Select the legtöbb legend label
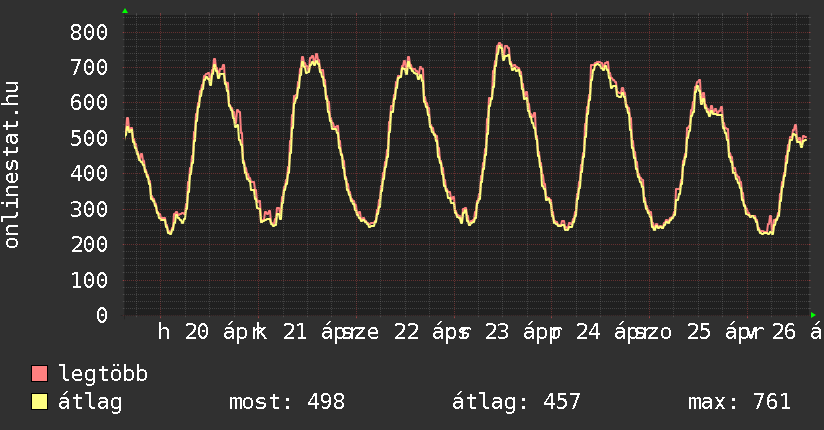Screen dimensions: 824x430 pyautogui.click(x=103, y=374)
